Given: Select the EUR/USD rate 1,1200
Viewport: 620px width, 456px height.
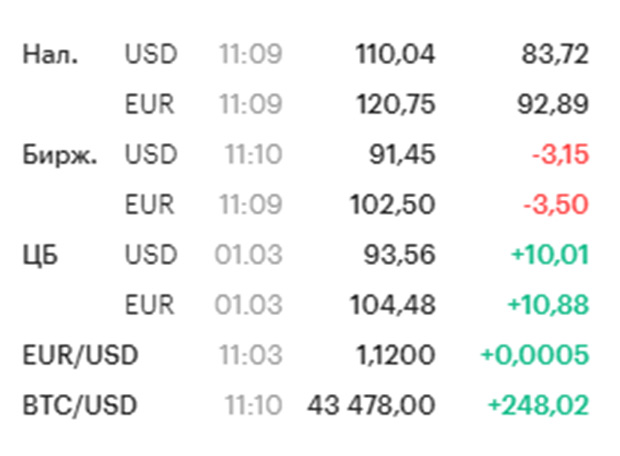Looking at the screenshot, I should coord(397,355).
